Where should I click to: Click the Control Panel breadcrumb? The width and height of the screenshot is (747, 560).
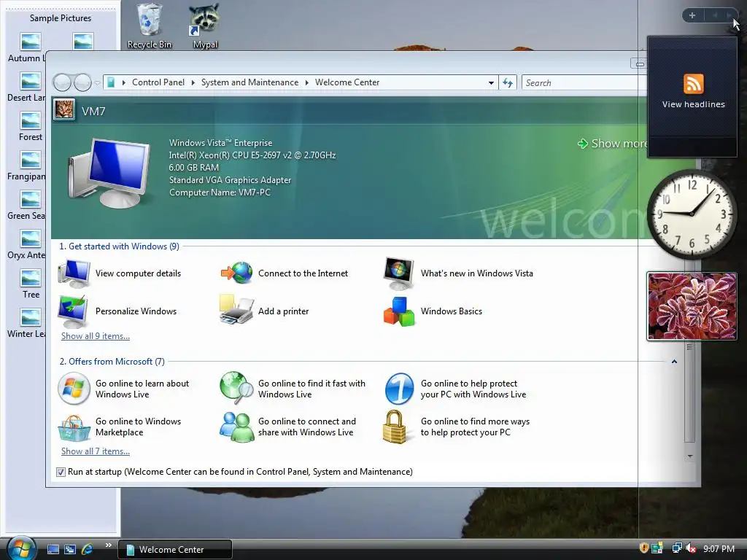point(158,82)
